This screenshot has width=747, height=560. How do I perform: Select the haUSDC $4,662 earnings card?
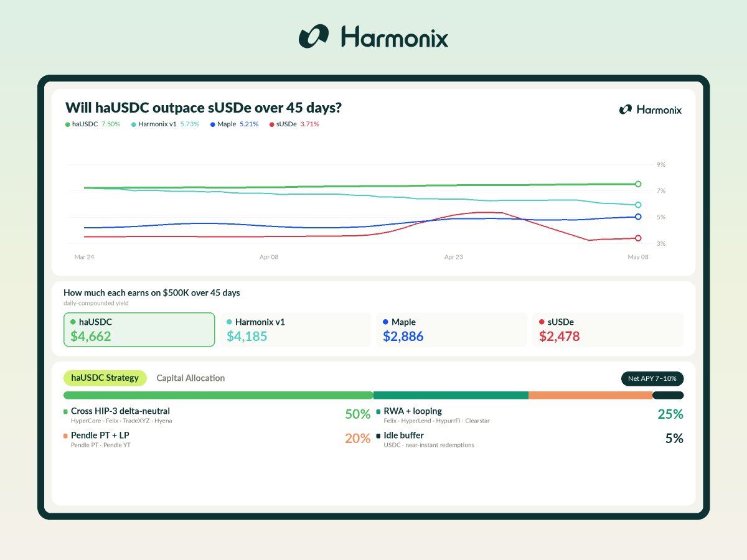(139, 329)
